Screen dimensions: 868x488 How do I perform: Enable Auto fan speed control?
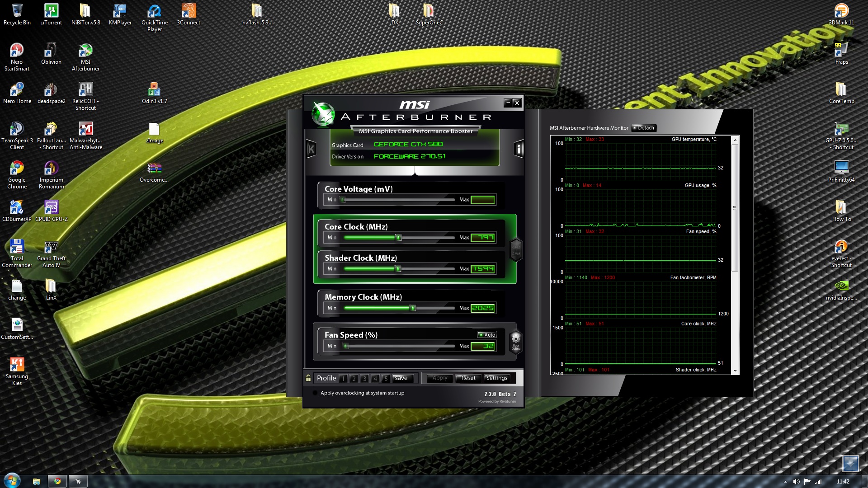[487, 335]
